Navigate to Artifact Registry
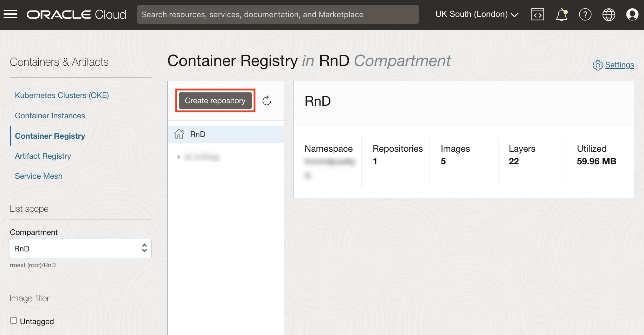This screenshot has width=644, height=335. (43, 156)
